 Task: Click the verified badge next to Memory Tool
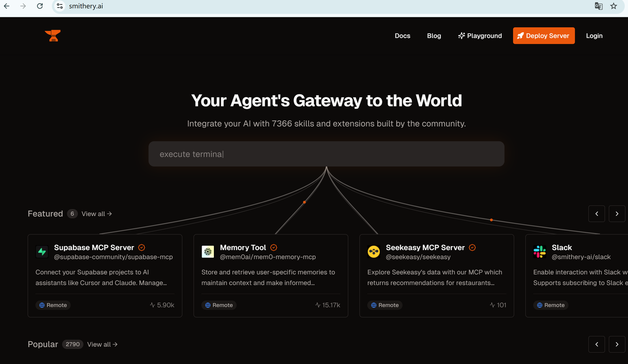274,248
